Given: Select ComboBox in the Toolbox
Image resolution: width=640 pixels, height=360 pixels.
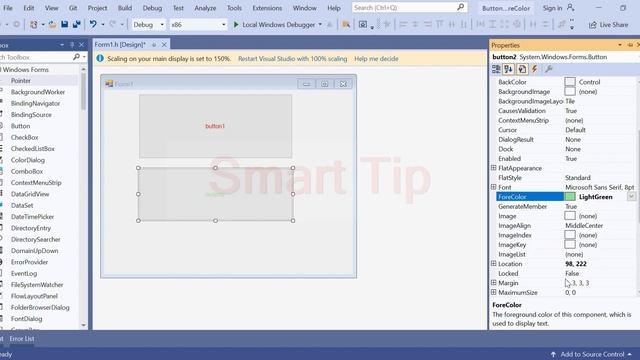Looking at the screenshot, I should point(27,171).
